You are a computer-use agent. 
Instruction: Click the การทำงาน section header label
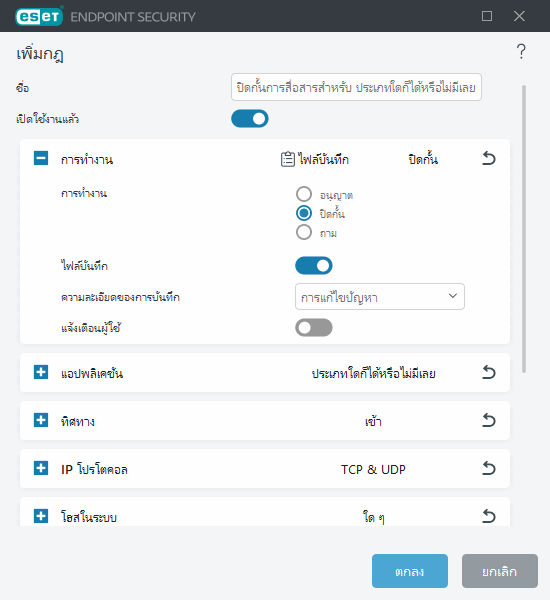87,160
